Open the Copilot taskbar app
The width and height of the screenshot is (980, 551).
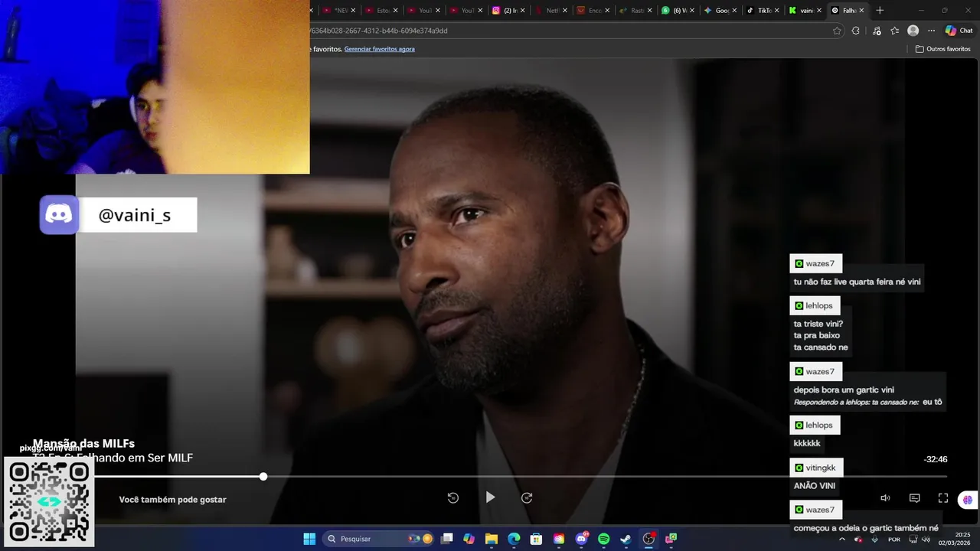pyautogui.click(x=469, y=539)
